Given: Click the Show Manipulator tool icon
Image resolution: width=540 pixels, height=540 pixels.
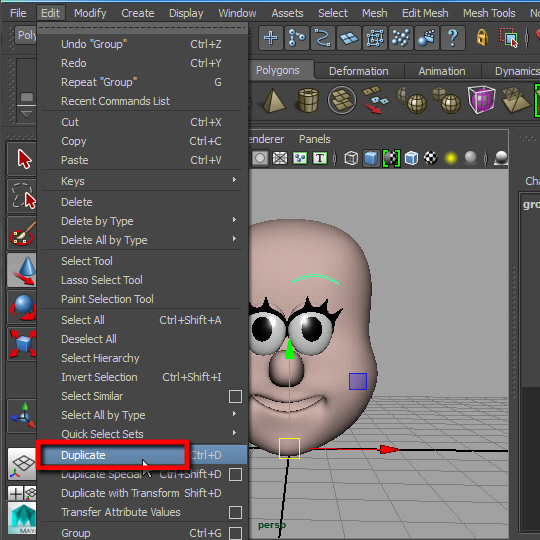Looking at the screenshot, I should (22, 416).
